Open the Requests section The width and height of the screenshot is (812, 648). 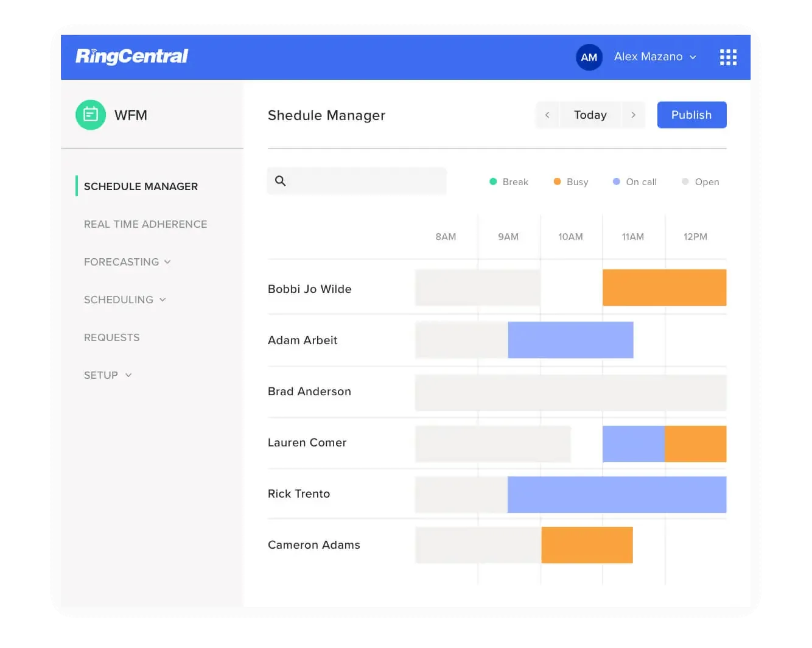(x=112, y=337)
